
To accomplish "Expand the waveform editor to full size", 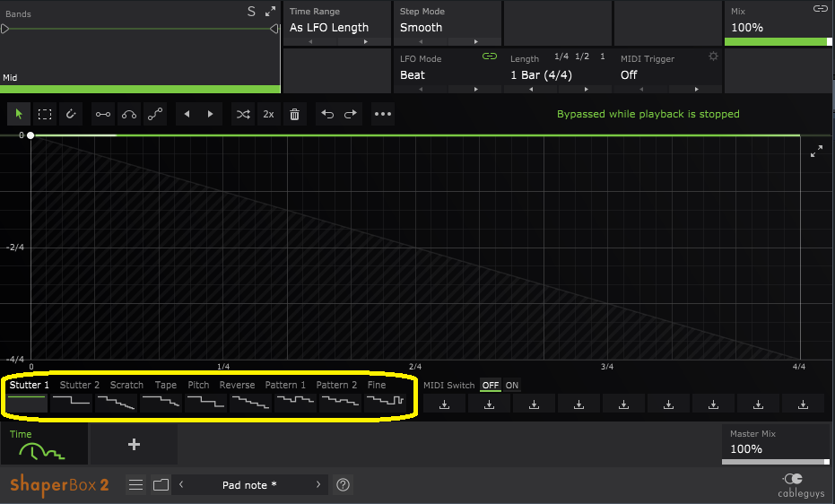I will pos(816,152).
